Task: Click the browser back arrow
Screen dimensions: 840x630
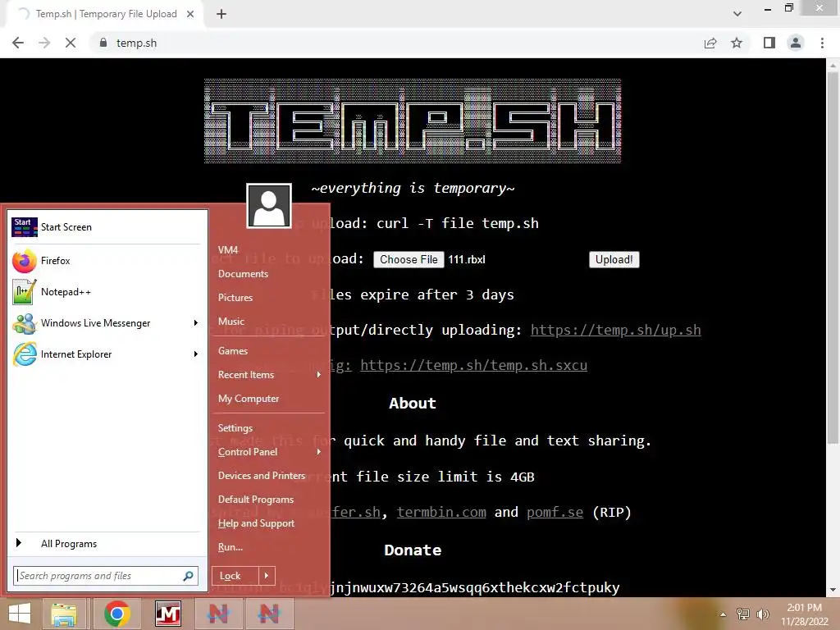Action: coord(18,43)
